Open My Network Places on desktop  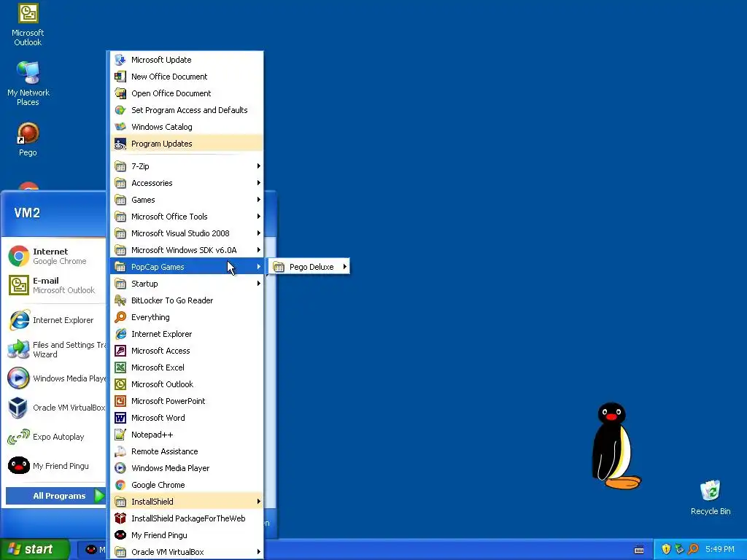(28, 84)
